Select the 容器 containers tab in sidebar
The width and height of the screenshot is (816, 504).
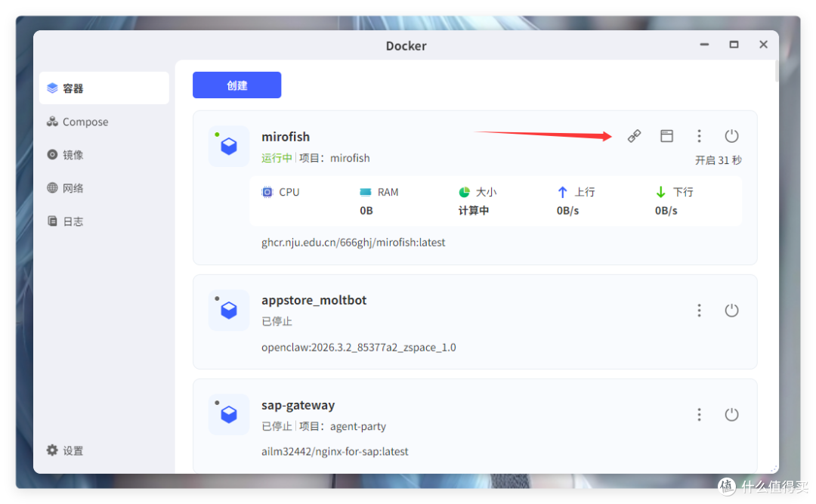[x=104, y=88]
